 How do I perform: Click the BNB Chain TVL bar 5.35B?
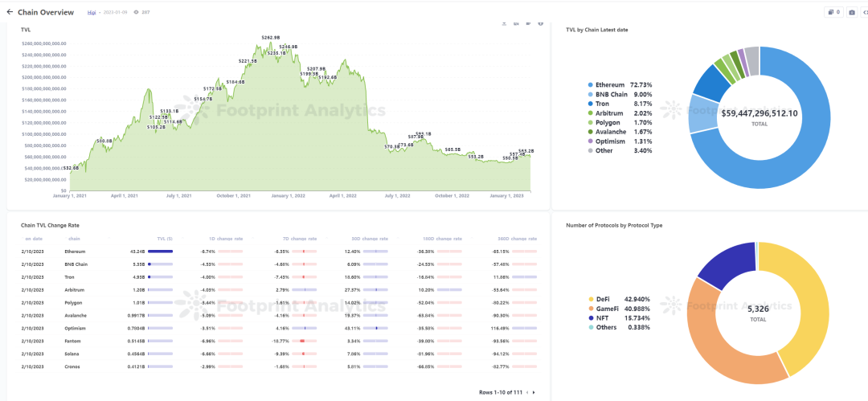[161, 264]
